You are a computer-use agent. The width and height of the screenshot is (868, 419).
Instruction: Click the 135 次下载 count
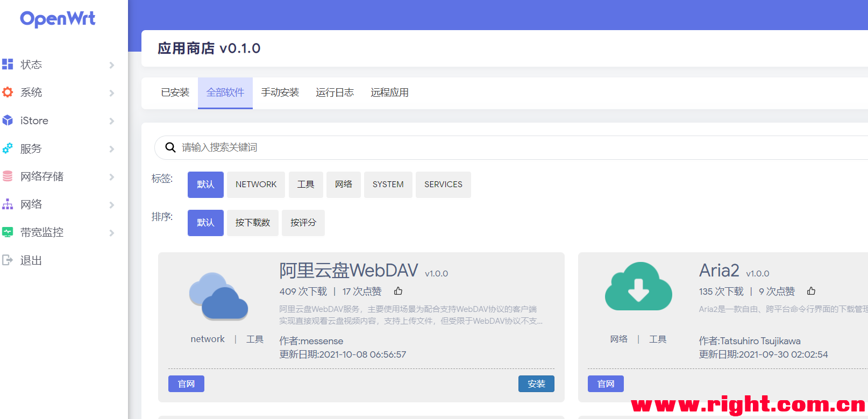721,291
